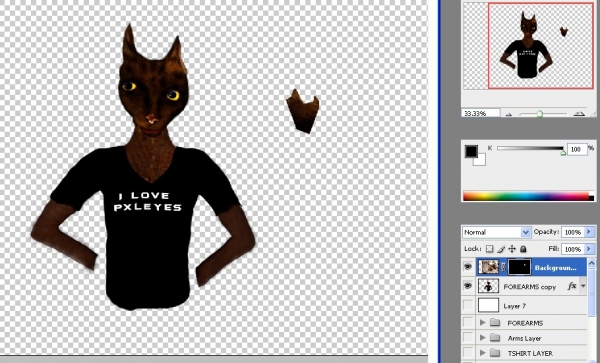Screen dimensions: 600x363
Task: Click the Navigator zoom slider handle
Action: pyautogui.click(x=540, y=114)
